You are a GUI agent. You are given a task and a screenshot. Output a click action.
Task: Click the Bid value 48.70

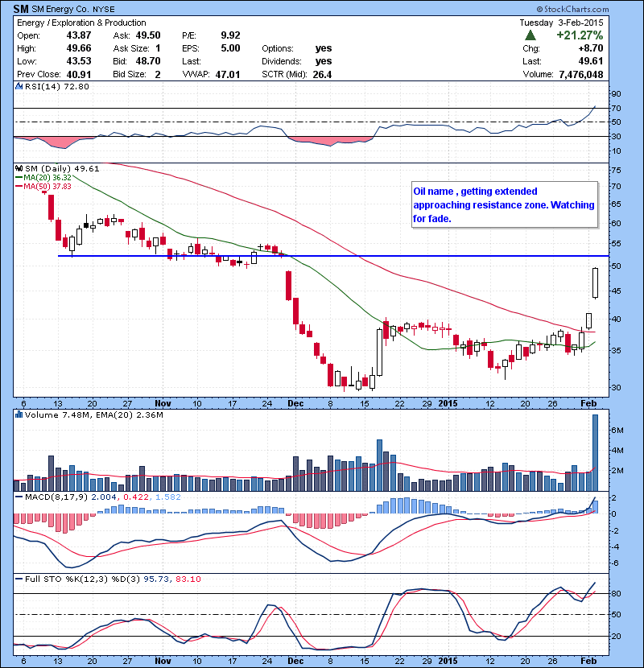(x=148, y=61)
